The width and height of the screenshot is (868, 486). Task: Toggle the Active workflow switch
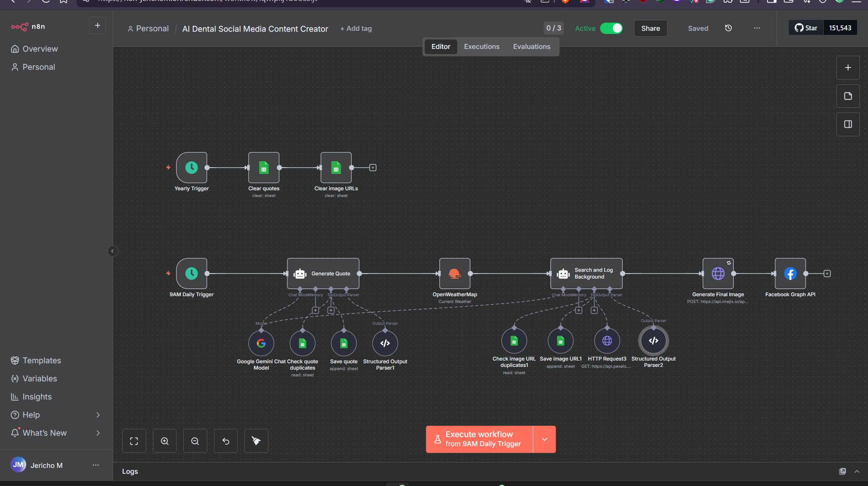[611, 29]
